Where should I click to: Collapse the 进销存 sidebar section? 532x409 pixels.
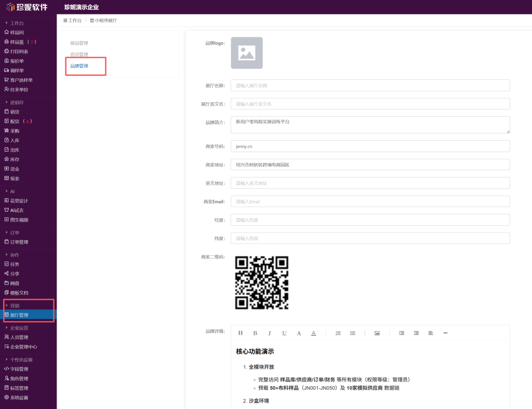(17, 103)
